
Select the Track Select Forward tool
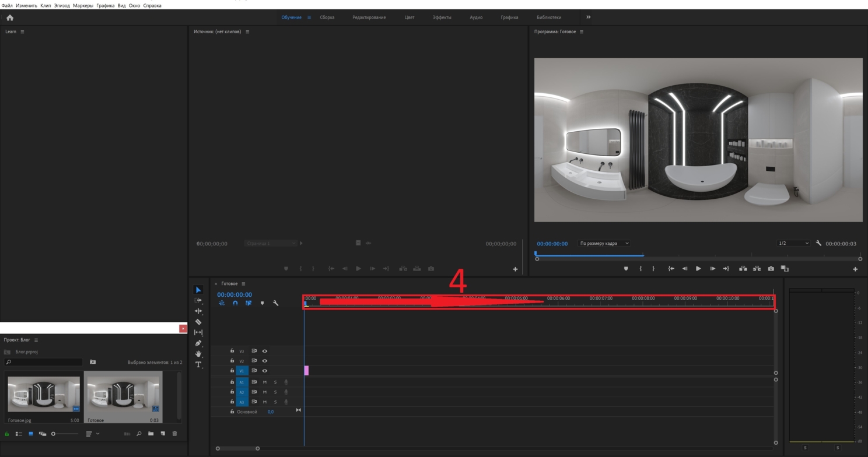198,300
